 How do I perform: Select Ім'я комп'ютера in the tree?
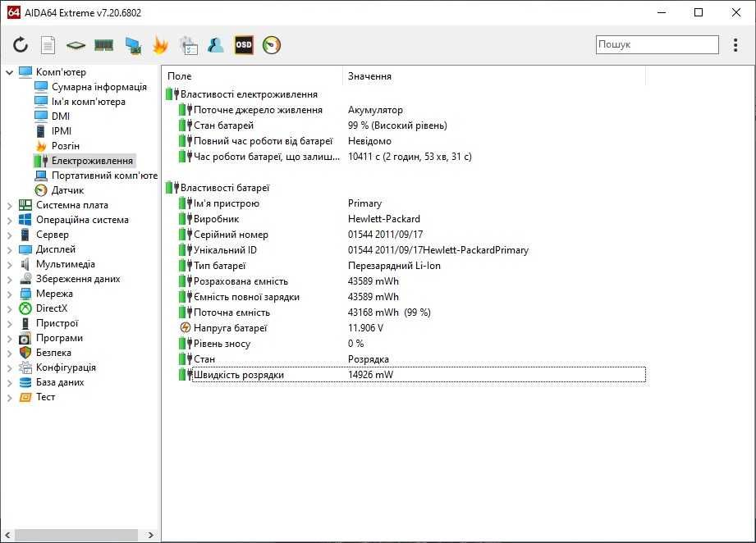point(88,102)
